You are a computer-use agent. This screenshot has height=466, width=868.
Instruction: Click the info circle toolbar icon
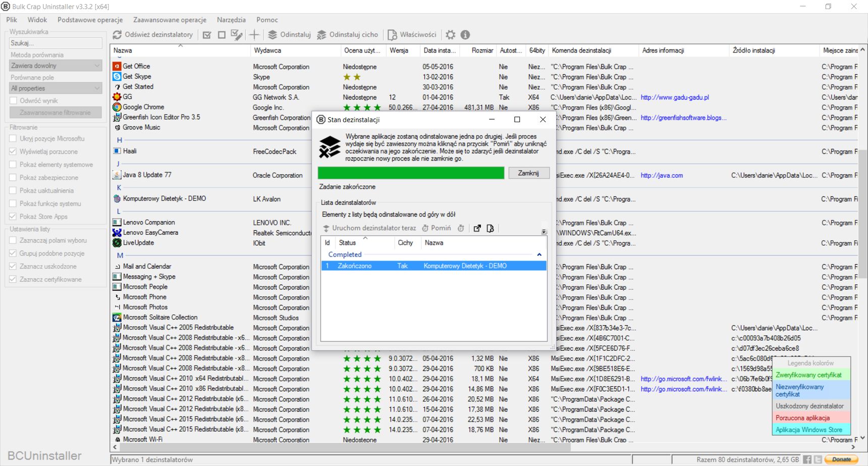point(465,35)
